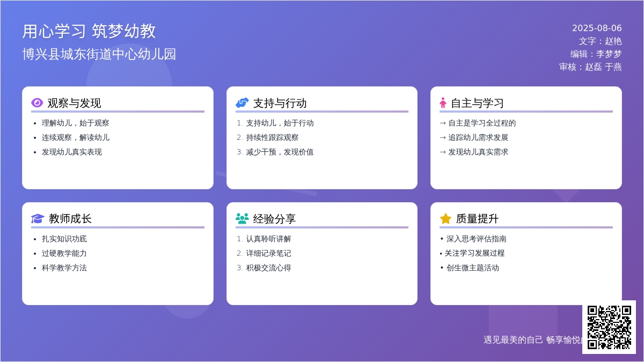Click the credit line 审核：赵磊 于燕
This screenshot has width=644, height=362.
click(x=590, y=67)
